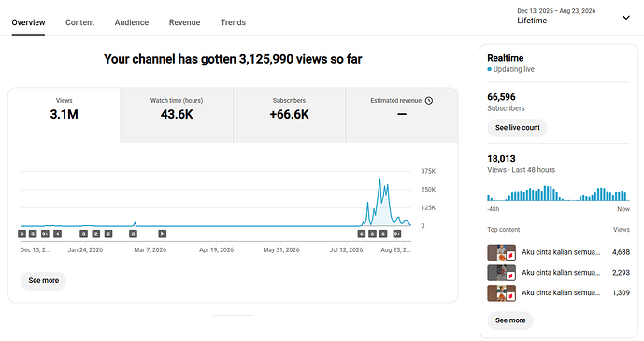Image resolution: width=644 pixels, height=341 pixels.
Task: Click the 3,125,990 views headline
Action: click(x=233, y=59)
